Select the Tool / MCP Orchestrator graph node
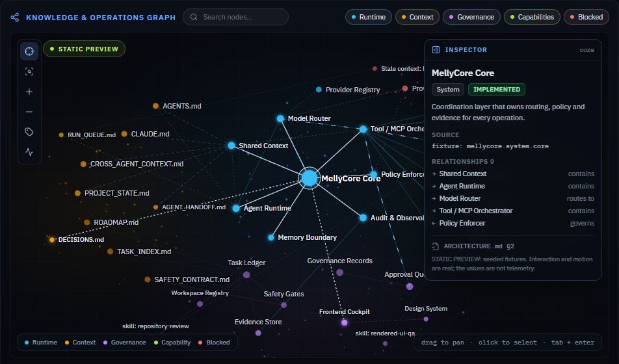Viewport: 619px width, 364px height. coord(363,129)
